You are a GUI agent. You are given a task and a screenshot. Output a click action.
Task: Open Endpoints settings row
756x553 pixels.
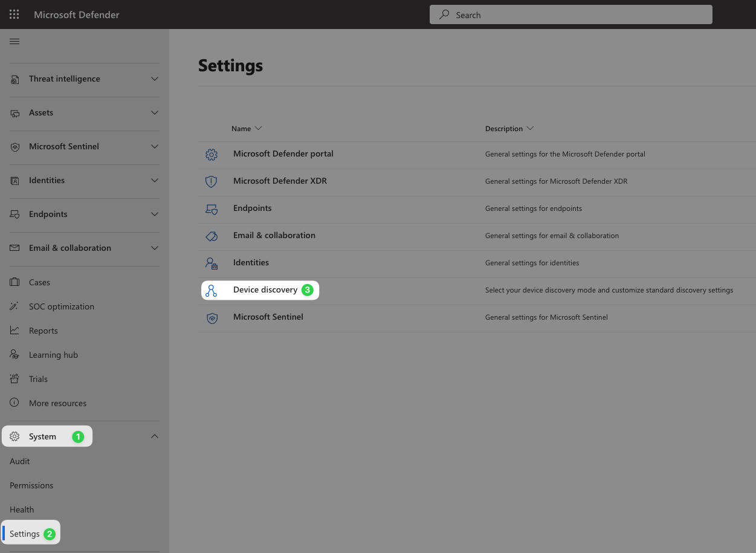pos(253,208)
